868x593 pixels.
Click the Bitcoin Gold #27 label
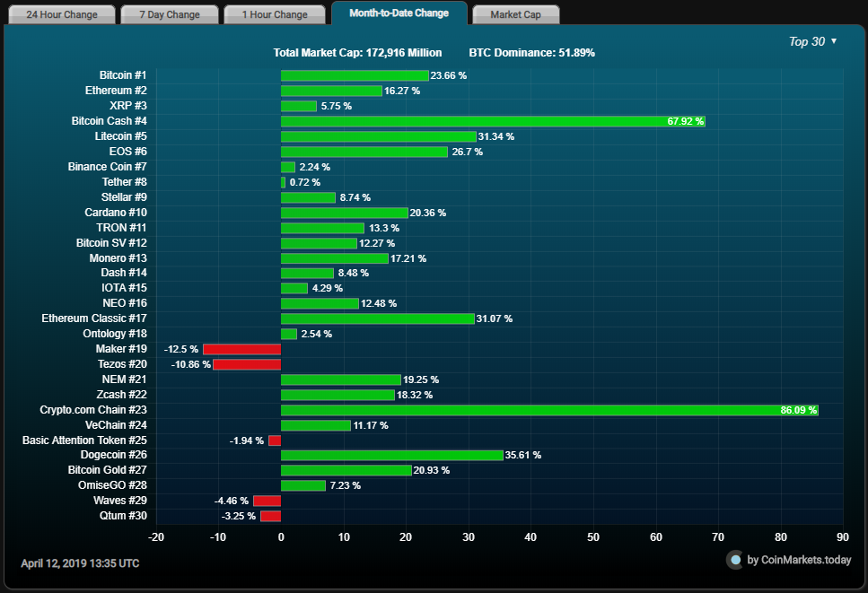click(108, 469)
